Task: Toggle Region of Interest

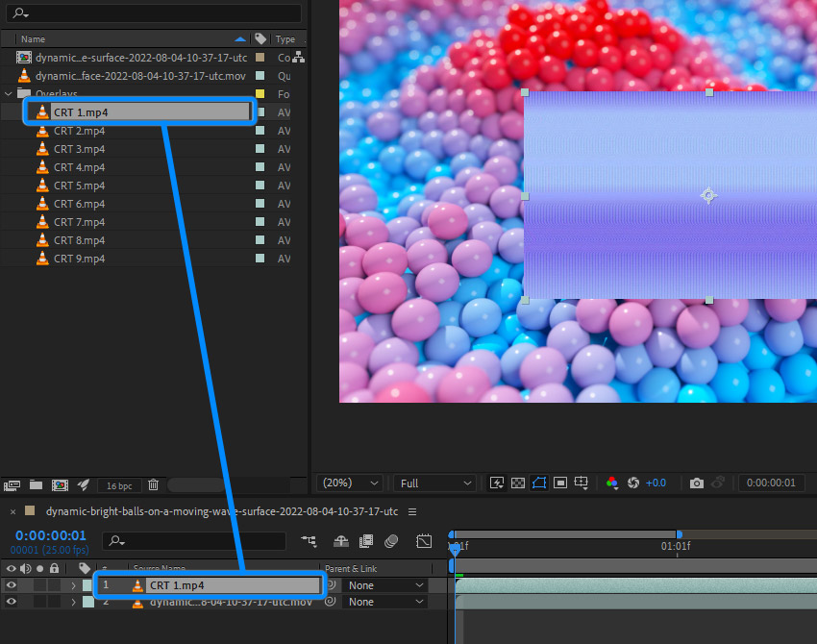Action: click(x=560, y=483)
